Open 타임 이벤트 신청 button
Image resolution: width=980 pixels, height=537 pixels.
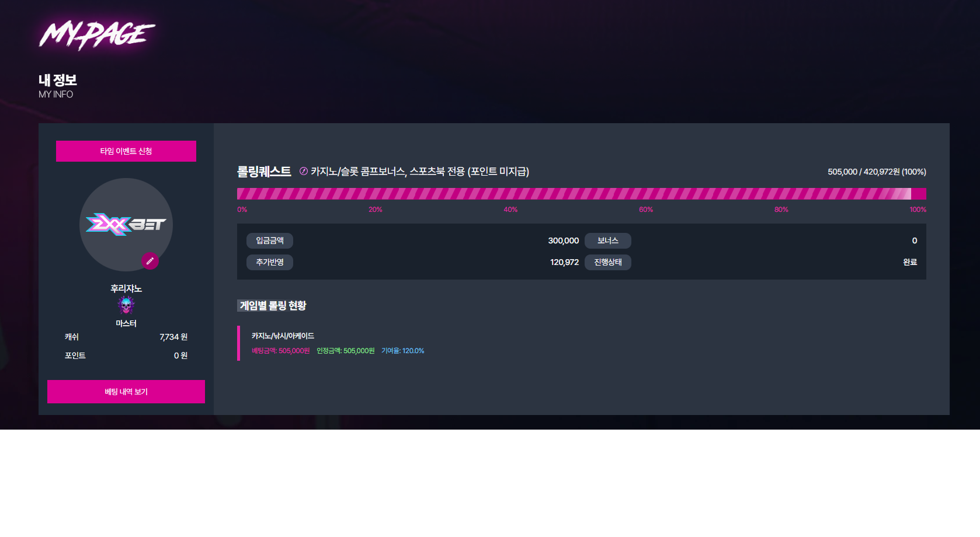coord(126,151)
